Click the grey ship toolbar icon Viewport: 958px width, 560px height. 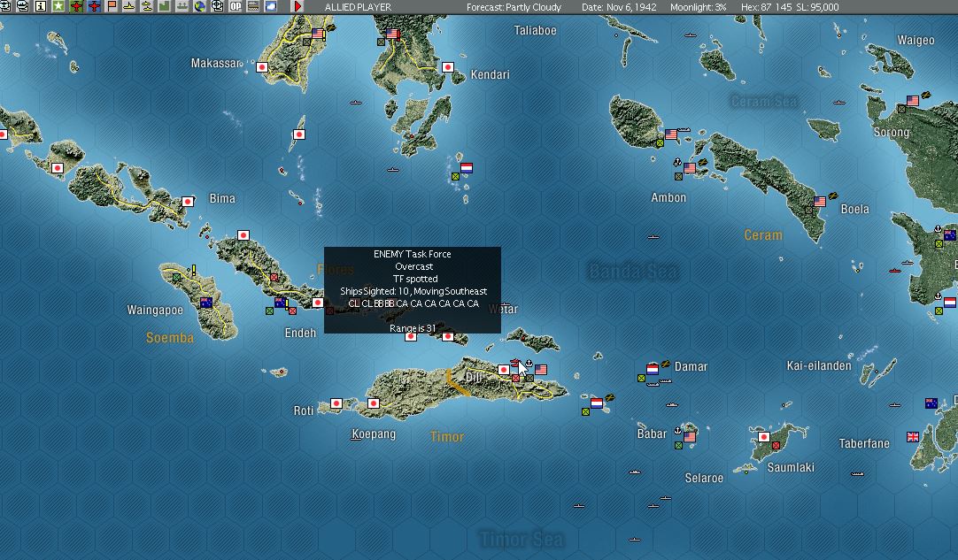pyautogui.click(x=182, y=7)
